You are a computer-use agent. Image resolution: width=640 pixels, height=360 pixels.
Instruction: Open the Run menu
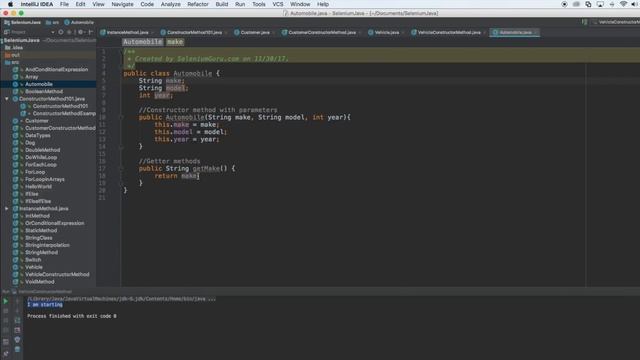pyautogui.click(x=240, y=4)
